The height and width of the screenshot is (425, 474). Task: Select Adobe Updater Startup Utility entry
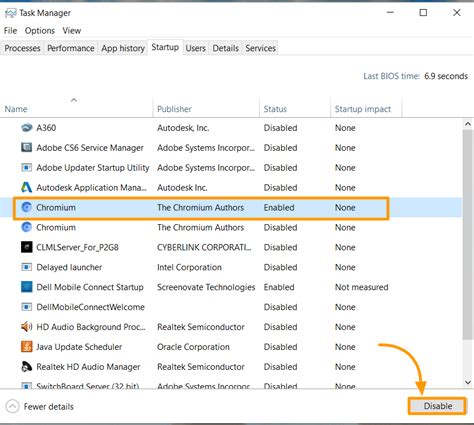coord(93,168)
